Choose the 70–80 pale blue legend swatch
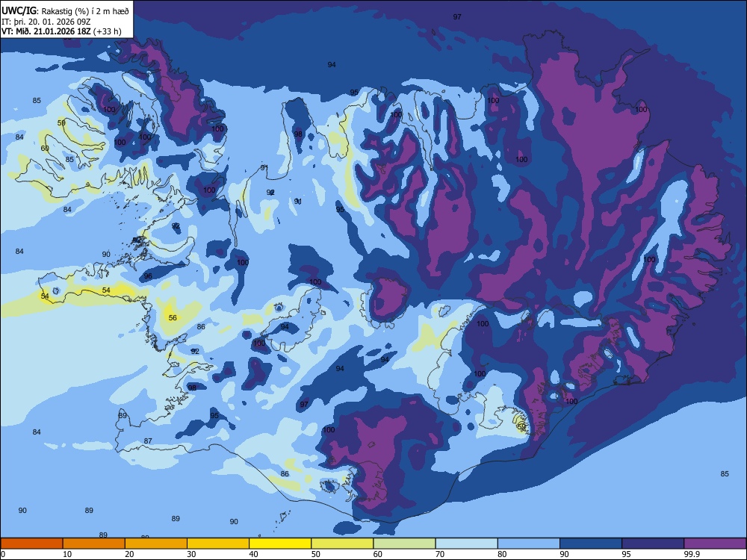The width and height of the screenshot is (747, 560). click(467, 544)
